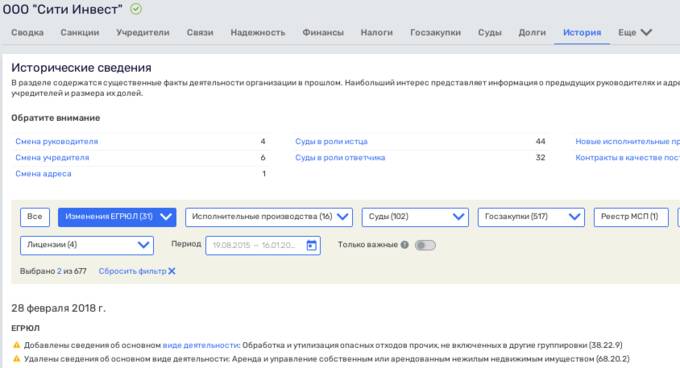
Task: Click the Все filter button
Action: click(x=35, y=217)
